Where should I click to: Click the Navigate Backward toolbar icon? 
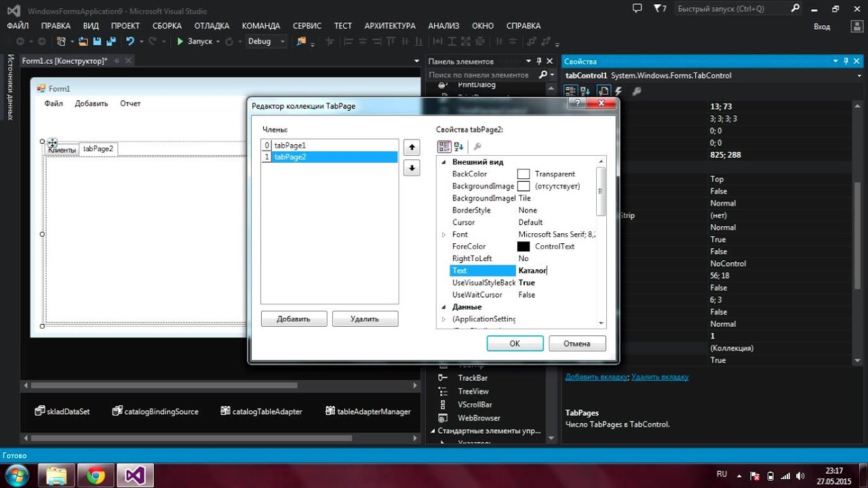pyautogui.click(x=20, y=41)
